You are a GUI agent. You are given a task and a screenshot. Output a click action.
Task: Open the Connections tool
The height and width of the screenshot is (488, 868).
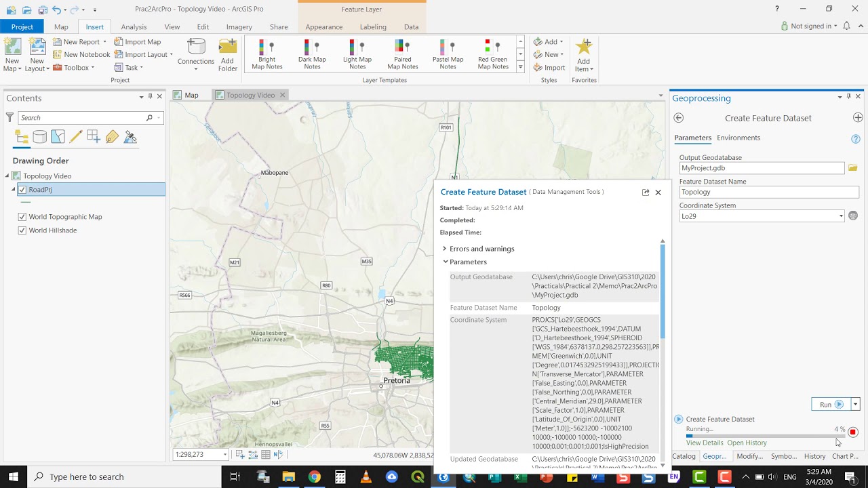click(x=196, y=53)
